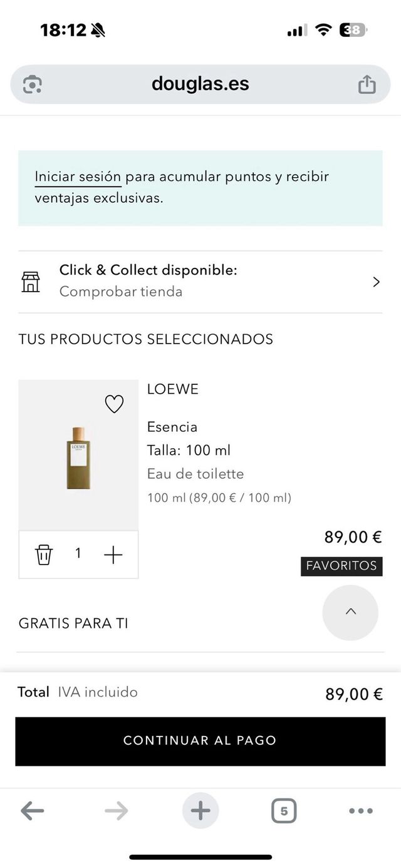The width and height of the screenshot is (401, 868).
Task: Increase quantity with the plus icon
Action: click(113, 554)
